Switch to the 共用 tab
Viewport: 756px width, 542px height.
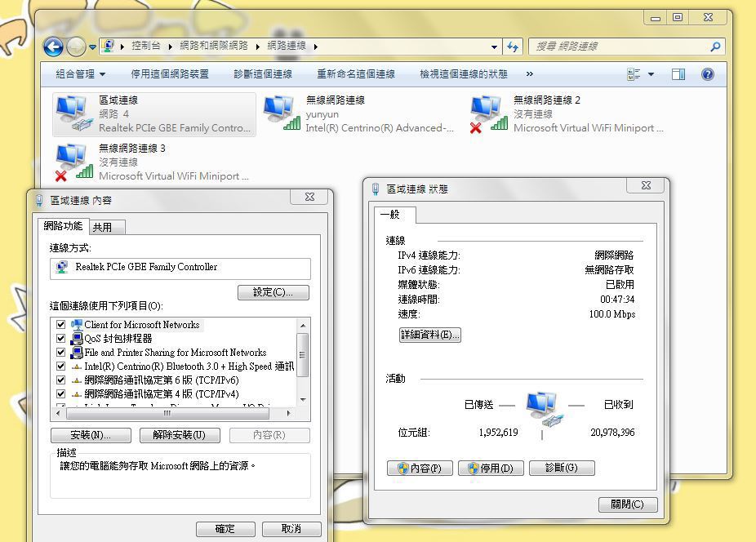pos(107,227)
